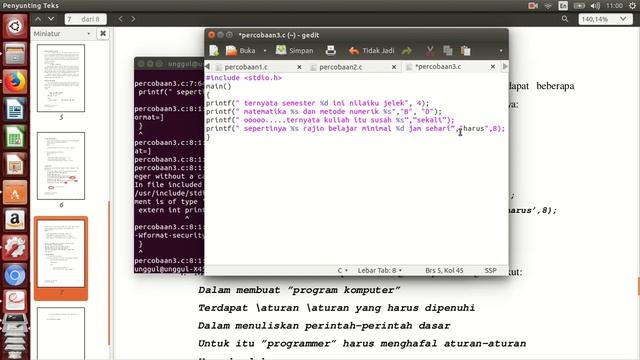This screenshot has height=360, width=640.
Task: Open the gedit toolbar overflow arrow
Action: point(501,51)
